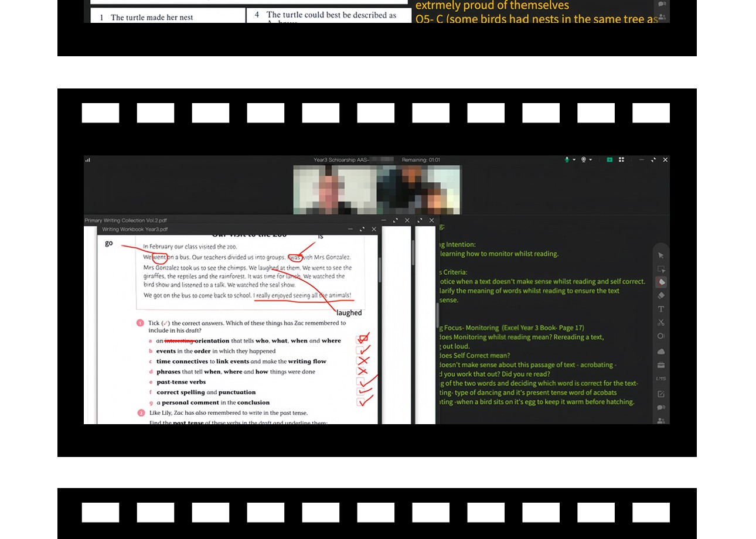The image size is (756, 539).
Task: Open the microphone options dropdown arrow
Action: [574, 159]
